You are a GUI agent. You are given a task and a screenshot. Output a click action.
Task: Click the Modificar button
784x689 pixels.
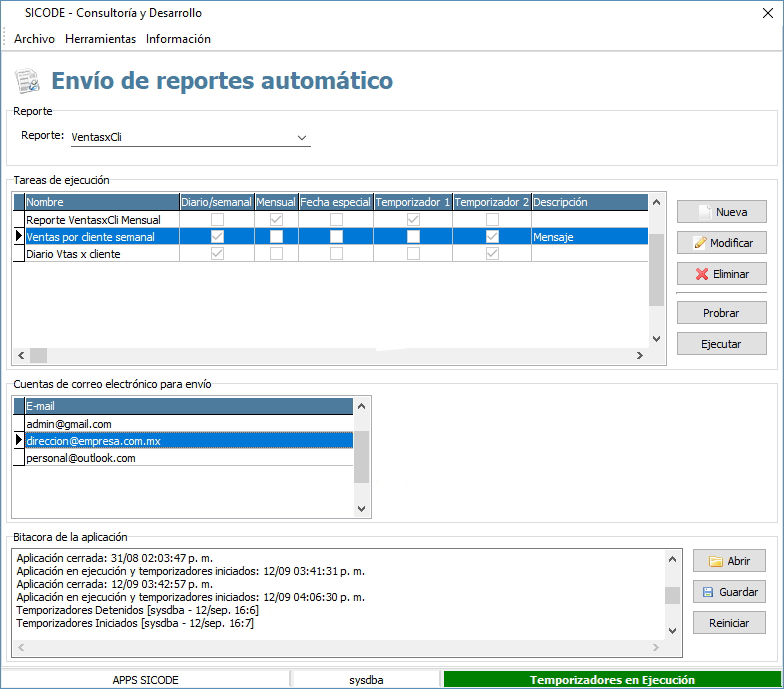click(722, 243)
